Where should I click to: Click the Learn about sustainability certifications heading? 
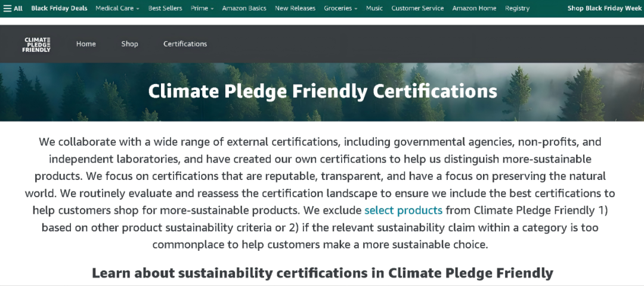tap(322, 273)
